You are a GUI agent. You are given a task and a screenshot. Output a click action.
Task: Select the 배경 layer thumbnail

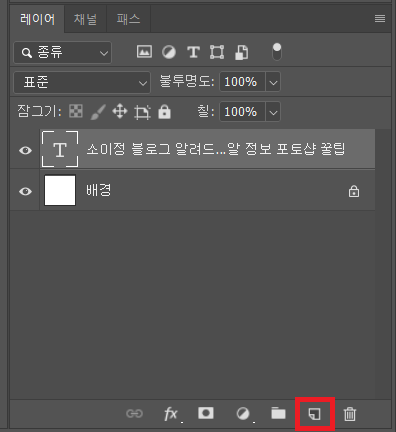(x=60, y=190)
